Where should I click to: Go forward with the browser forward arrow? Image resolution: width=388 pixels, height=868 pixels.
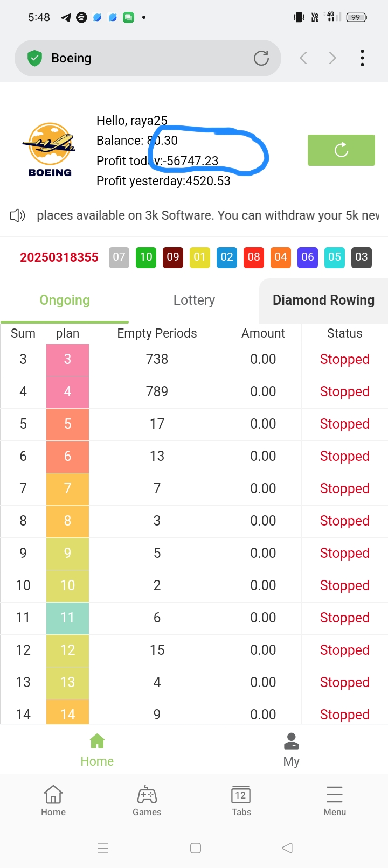coord(332,58)
